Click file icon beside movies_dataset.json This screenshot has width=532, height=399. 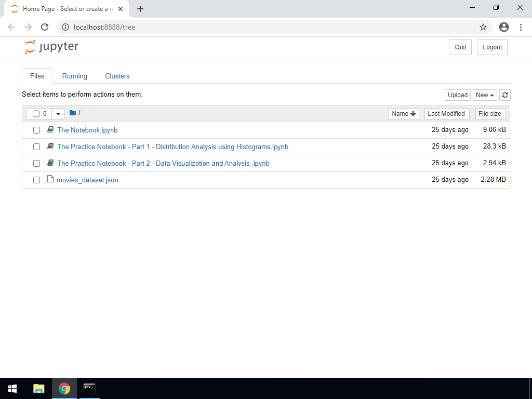tap(50, 179)
